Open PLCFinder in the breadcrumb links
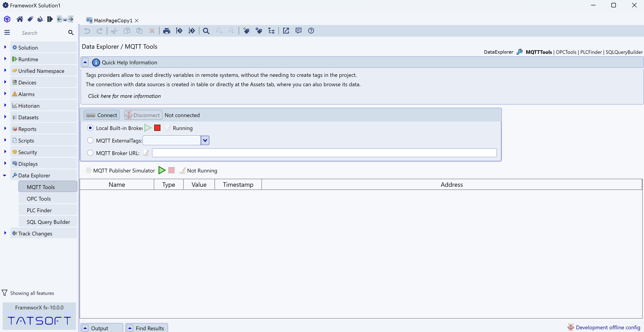644x332 pixels. [x=591, y=52]
